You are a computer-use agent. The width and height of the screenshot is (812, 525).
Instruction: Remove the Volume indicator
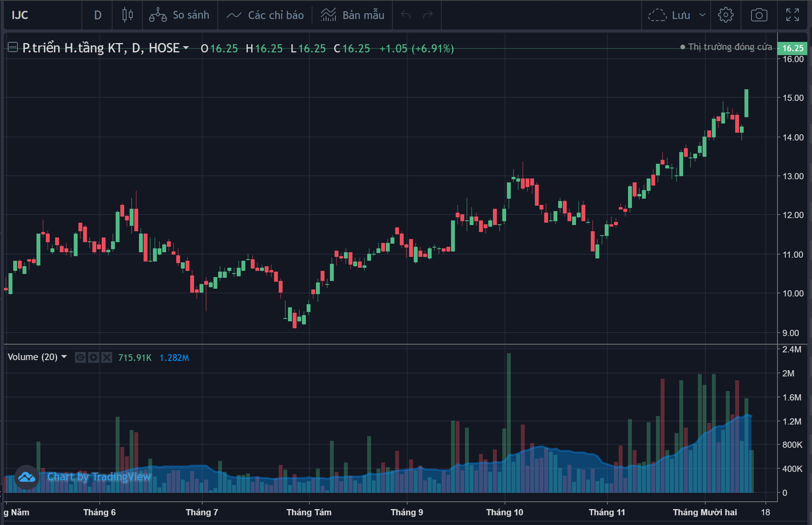[x=106, y=357]
